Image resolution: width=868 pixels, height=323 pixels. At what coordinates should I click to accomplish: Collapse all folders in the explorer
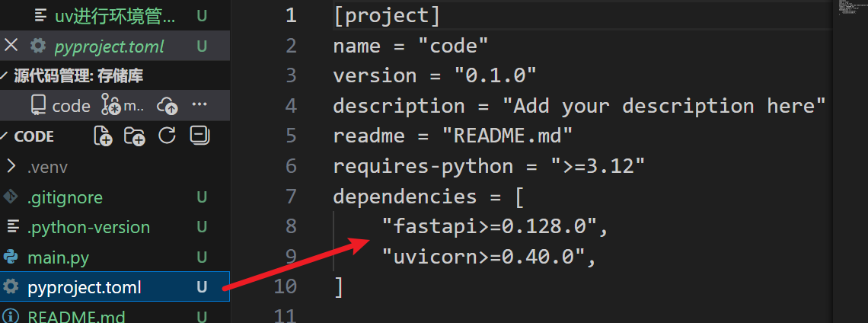[199, 136]
